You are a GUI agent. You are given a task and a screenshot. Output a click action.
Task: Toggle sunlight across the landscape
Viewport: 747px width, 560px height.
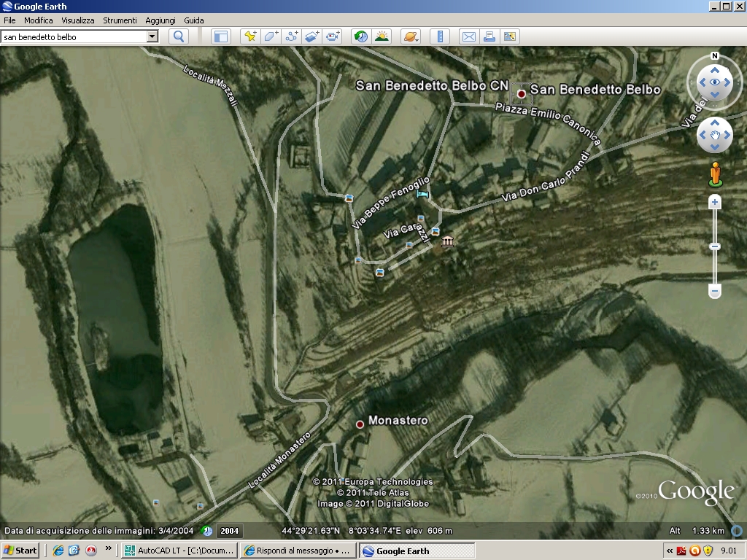click(382, 36)
